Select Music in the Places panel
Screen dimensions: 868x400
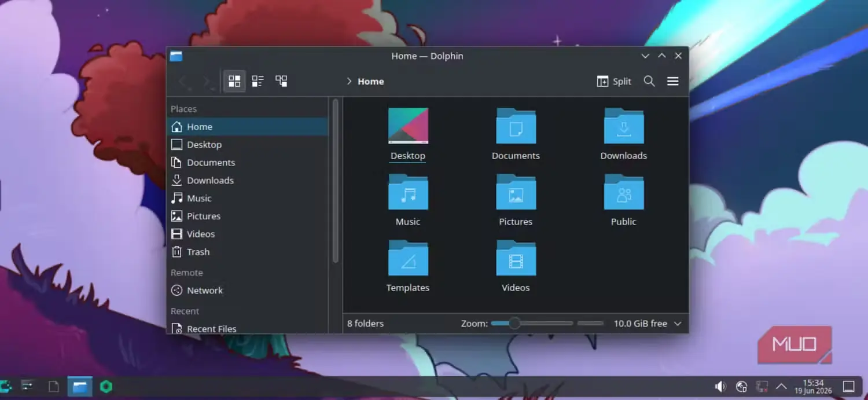248,199
